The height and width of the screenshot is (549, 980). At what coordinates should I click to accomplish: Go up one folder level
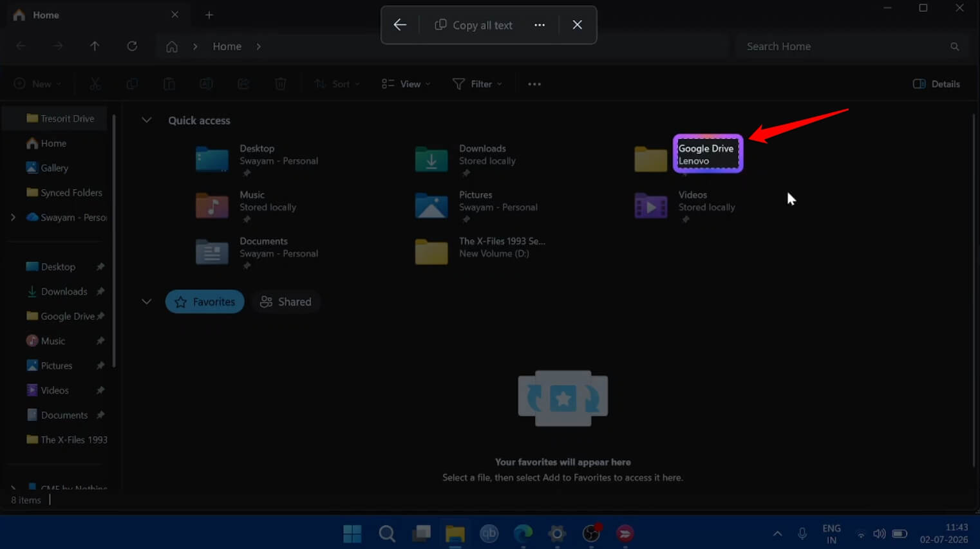pos(95,46)
